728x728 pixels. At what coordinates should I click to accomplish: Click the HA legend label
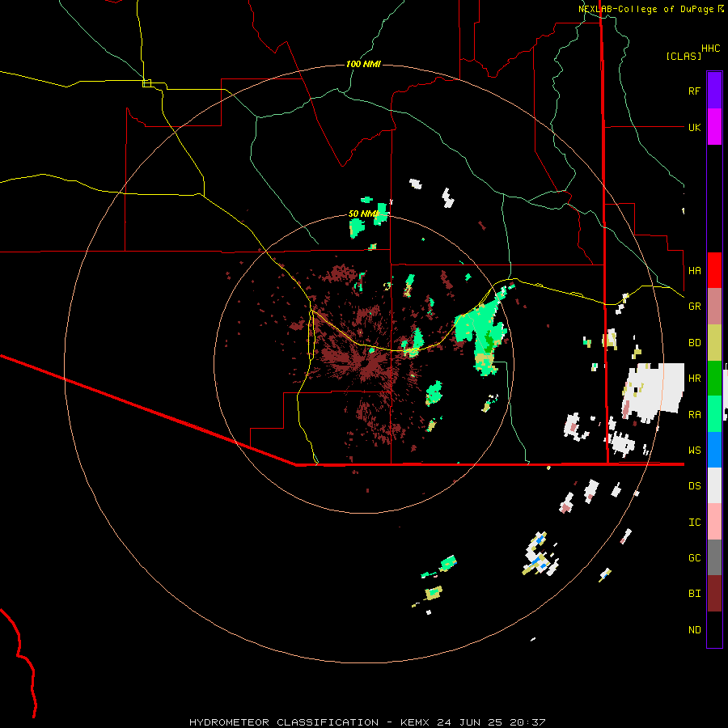coord(694,270)
